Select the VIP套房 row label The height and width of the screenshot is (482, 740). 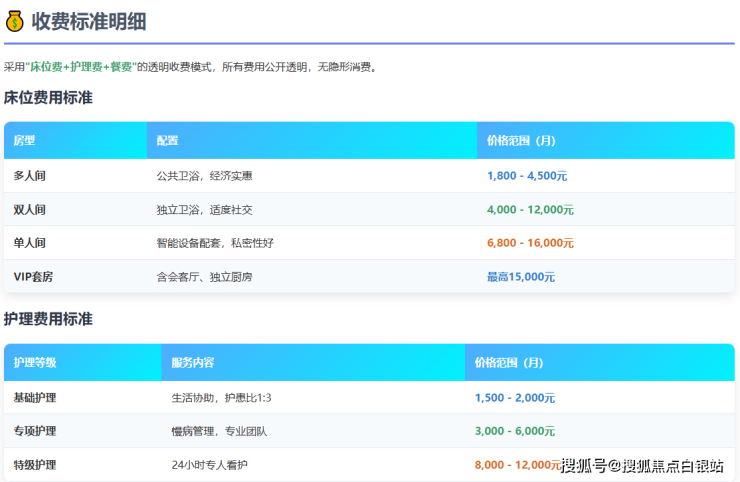tap(33, 276)
